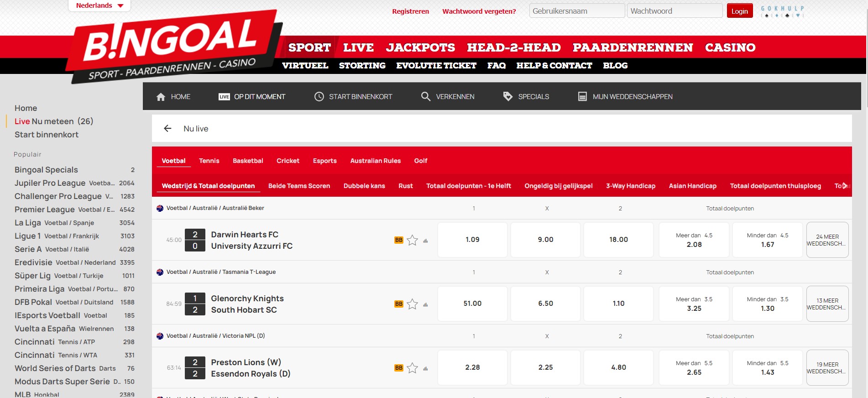Click Australia flag icon next to Victoria NPL (D)
868x398 pixels.
[x=160, y=336]
